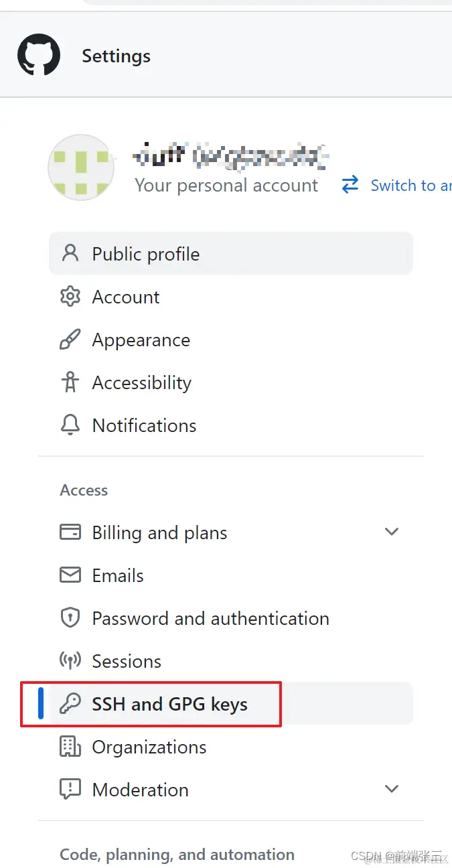
Task: Open SSH and GPG keys settings
Action: pos(169,704)
